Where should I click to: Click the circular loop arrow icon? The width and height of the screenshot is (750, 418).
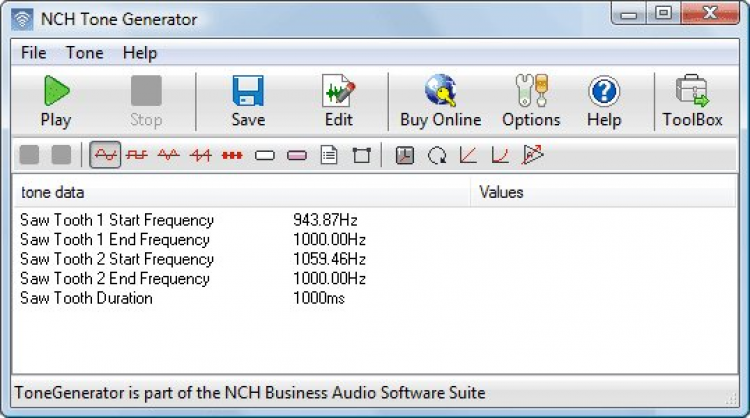pos(437,155)
